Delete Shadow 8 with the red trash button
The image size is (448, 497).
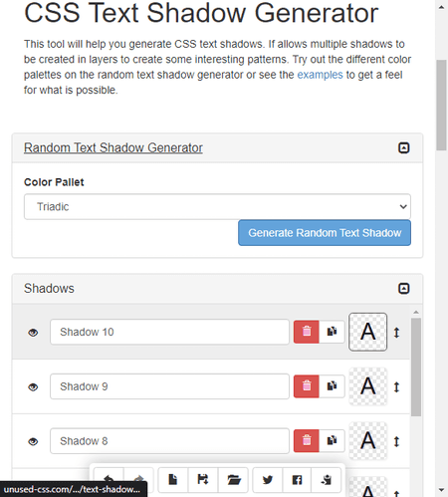[307, 441]
